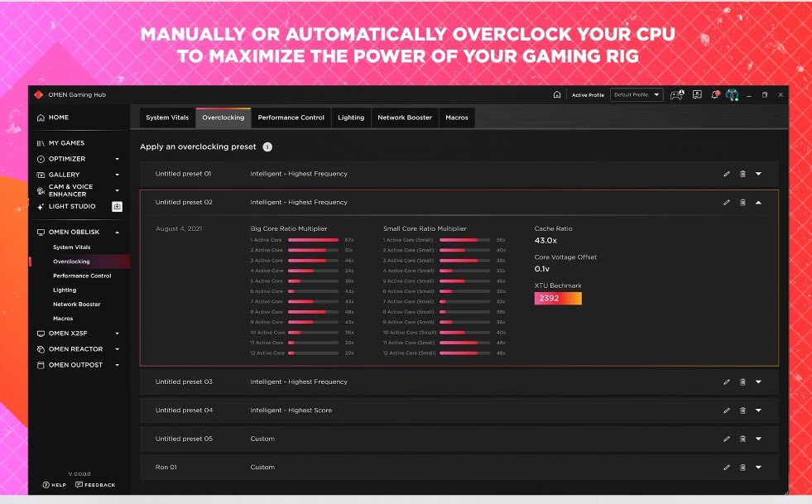Viewport: 812px width, 504px height.
Task: Expand the Ron 01 preset with its chevron
Action: coord(758,468)
